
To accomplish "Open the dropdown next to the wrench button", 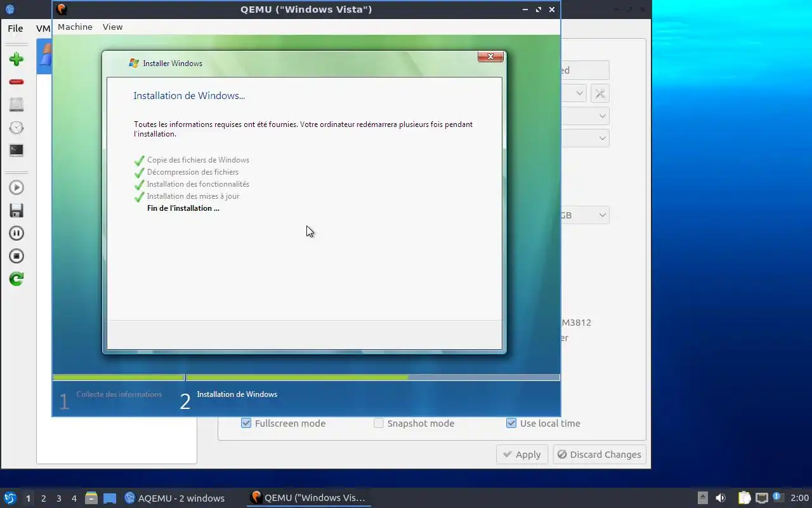I will [573, 93].
